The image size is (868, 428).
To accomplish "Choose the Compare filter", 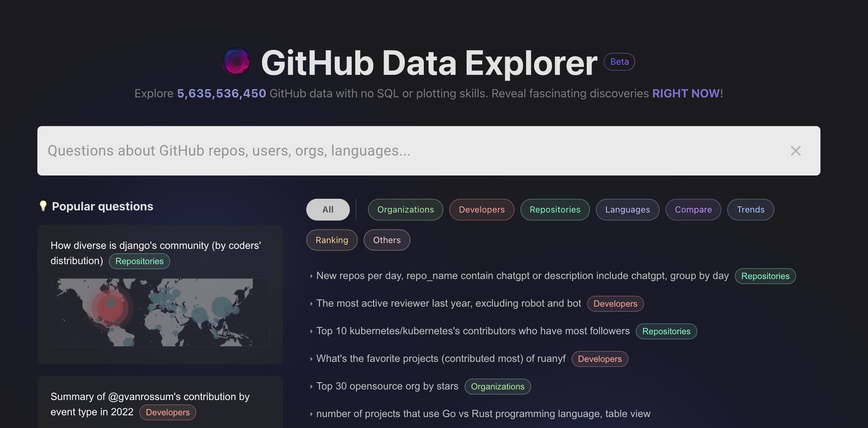I will coord(693,209).
